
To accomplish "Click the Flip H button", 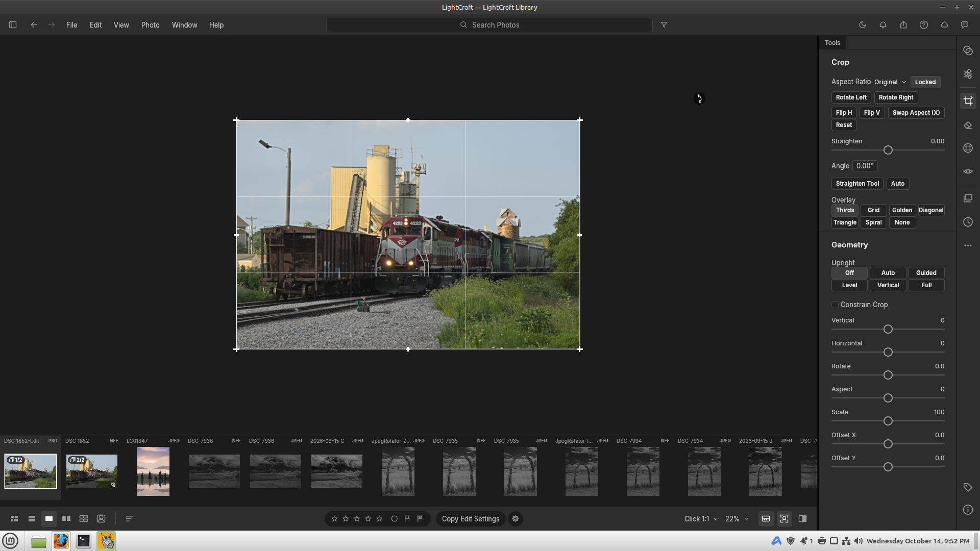I will pyautogui.click(x=844, y=113).
